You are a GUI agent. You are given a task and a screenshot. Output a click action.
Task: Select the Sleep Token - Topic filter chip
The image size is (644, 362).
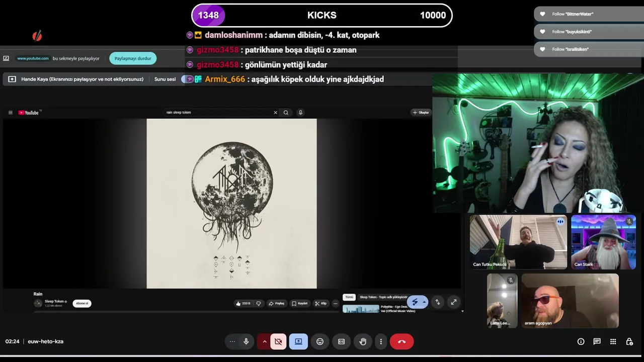[x=383, y=297]
